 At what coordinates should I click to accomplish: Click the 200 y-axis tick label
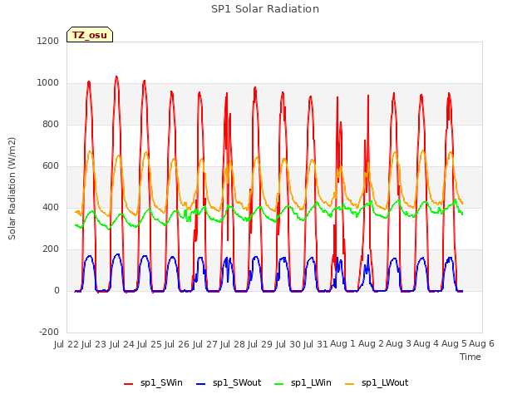(51, 249)
